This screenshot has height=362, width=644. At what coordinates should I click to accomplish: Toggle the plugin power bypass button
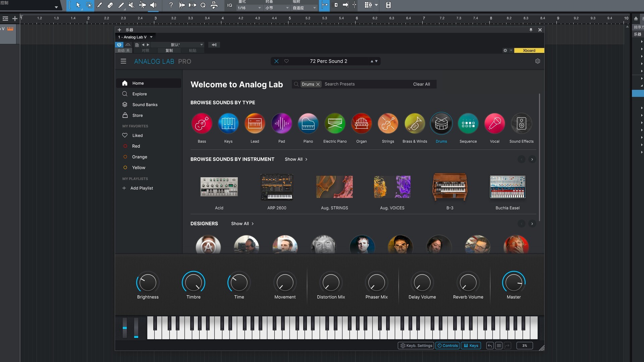[x=119, y=45]
